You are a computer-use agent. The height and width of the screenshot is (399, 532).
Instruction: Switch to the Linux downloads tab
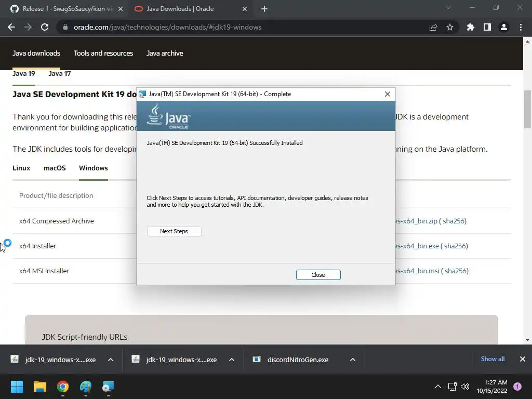[x=21, y=168]
